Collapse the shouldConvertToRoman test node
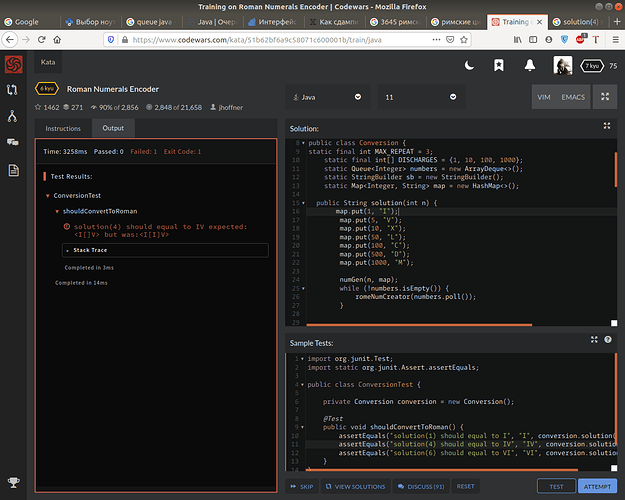 (x=57, y=211)
